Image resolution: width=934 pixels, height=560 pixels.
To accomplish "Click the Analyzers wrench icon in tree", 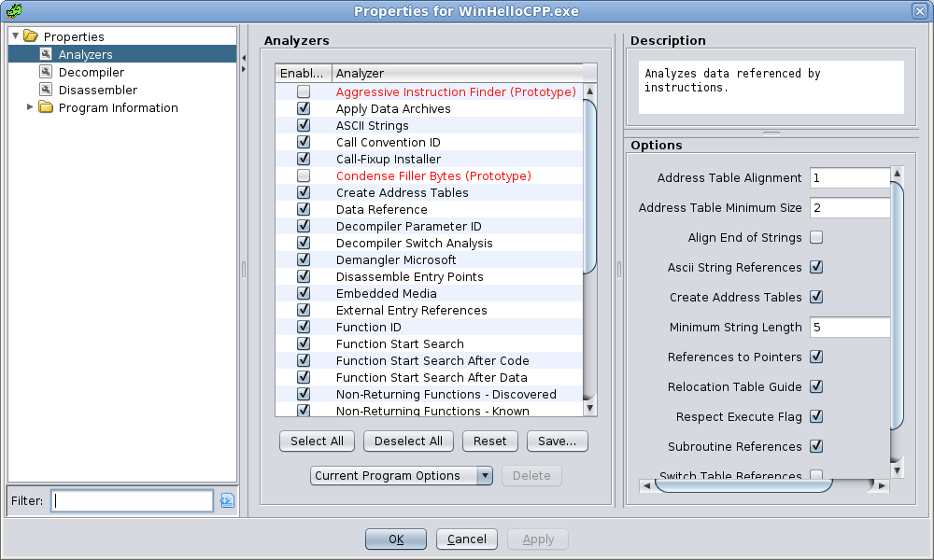I will 46,55.
